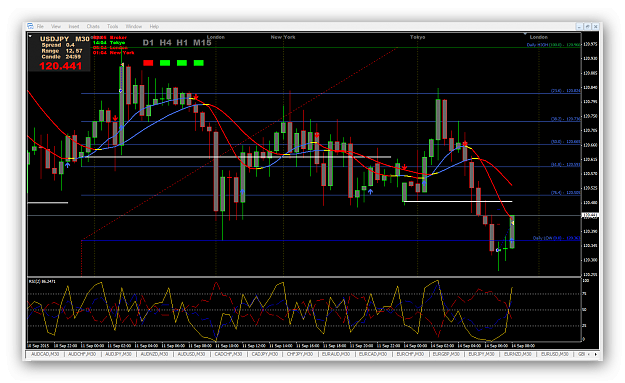Click the green H4 trend indicator box
The width and height of the screenshot is (625, 383).
tap(165, 63)
